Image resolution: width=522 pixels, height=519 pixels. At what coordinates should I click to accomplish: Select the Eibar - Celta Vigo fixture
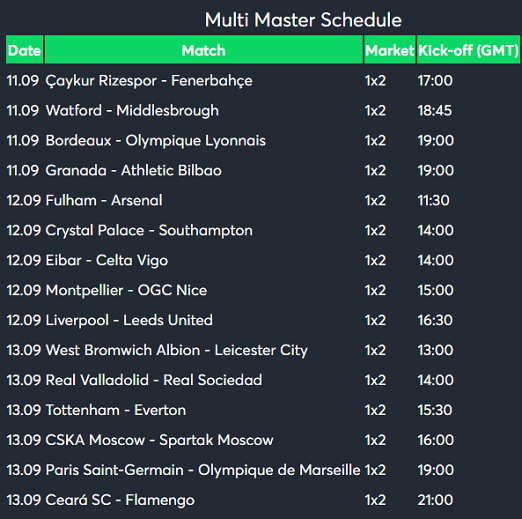[x=107, y=260]
